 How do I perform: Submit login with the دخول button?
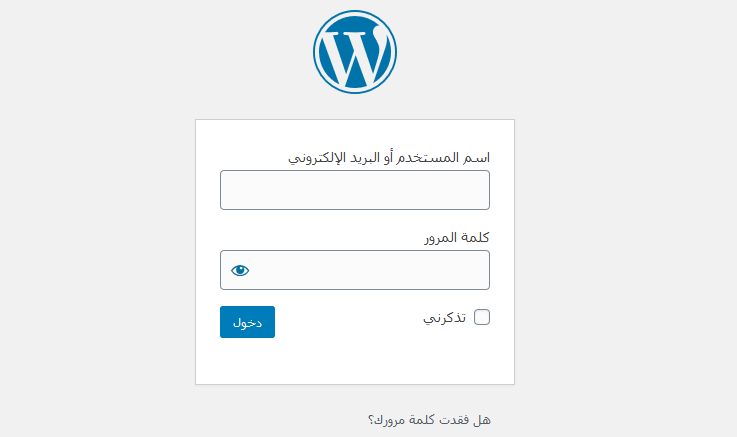tap(247, 322)
